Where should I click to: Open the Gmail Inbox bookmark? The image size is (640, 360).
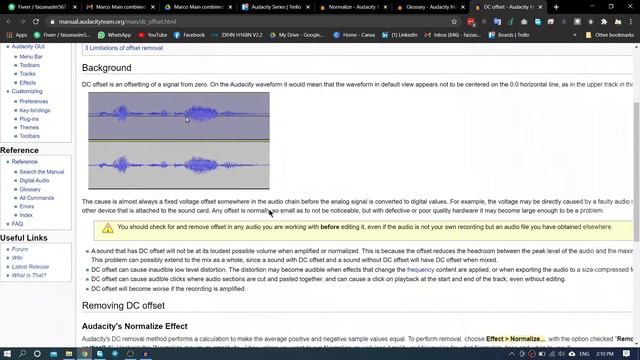(x=453, y=35)
